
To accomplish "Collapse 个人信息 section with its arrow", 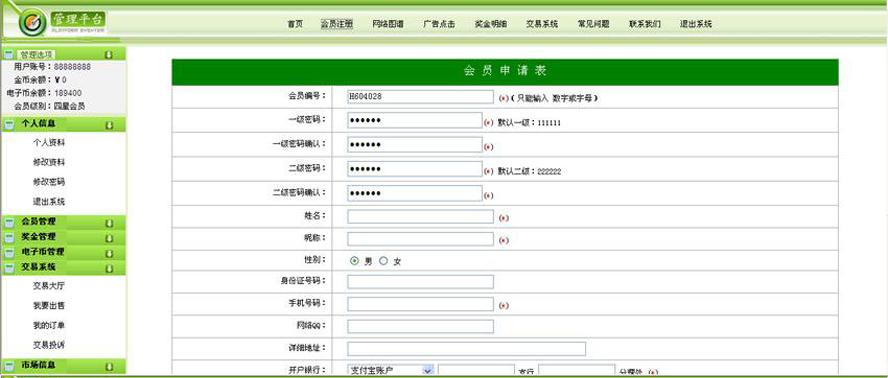I will 109,125.
